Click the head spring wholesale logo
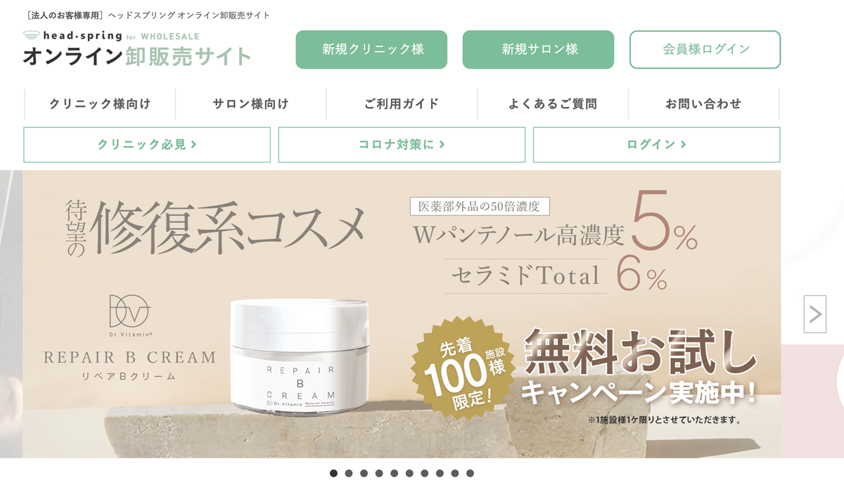The image size is (844, 504). pyautogui.click(x=137, y=49)
